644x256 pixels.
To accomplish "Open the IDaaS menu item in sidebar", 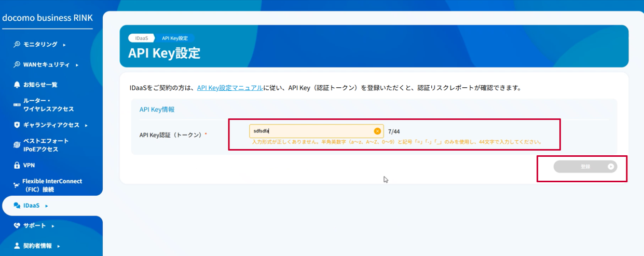I will (32, 206).
